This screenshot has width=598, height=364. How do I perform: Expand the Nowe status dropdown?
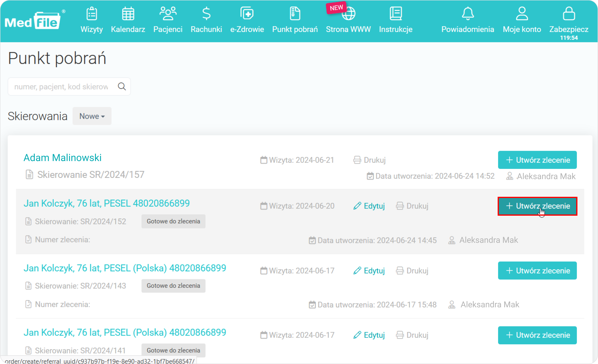(x=92, y=116)
